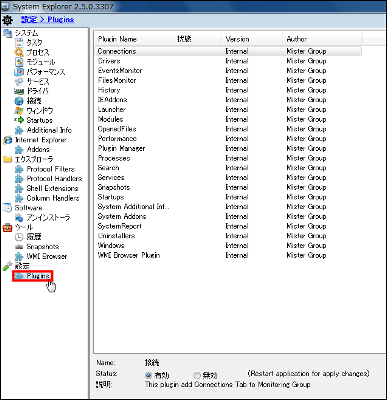Open the プロセス gear icon
The width and height of the screenshot is (387, 400).
(x=19, y=52)
